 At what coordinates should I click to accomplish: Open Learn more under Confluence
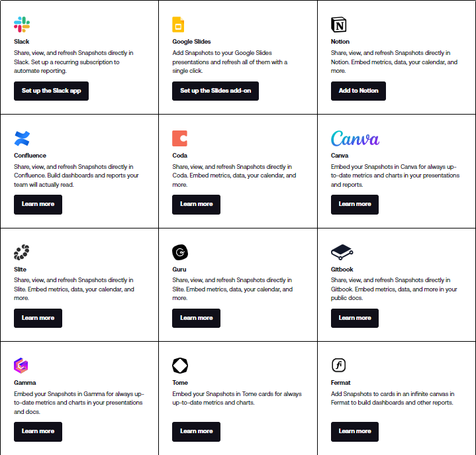38,204
